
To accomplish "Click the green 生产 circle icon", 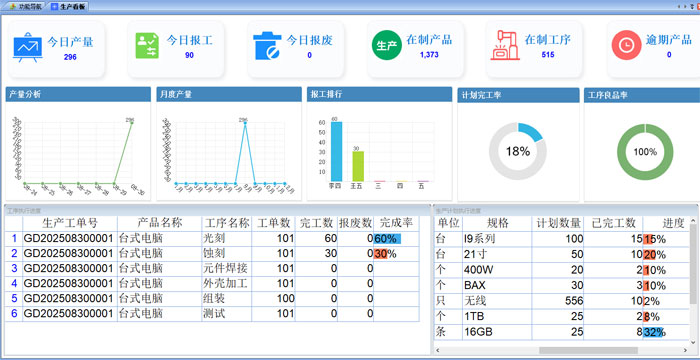I will click(x=387, y=45).
